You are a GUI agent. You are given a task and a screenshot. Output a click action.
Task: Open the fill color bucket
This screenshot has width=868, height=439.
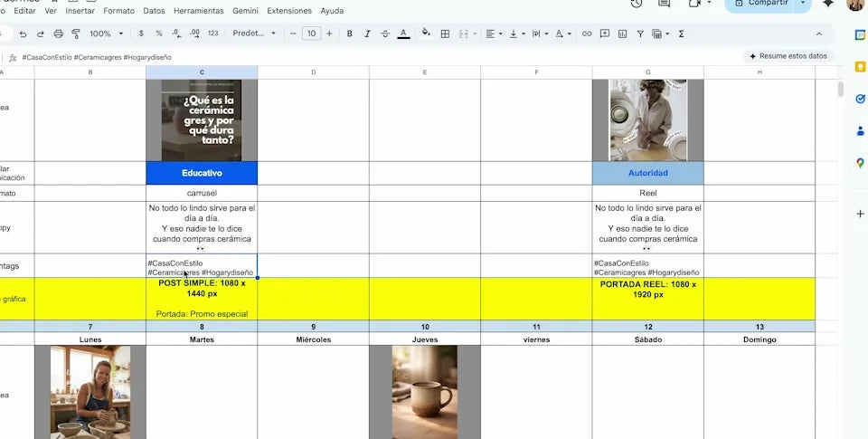click(x=426, y=33)
